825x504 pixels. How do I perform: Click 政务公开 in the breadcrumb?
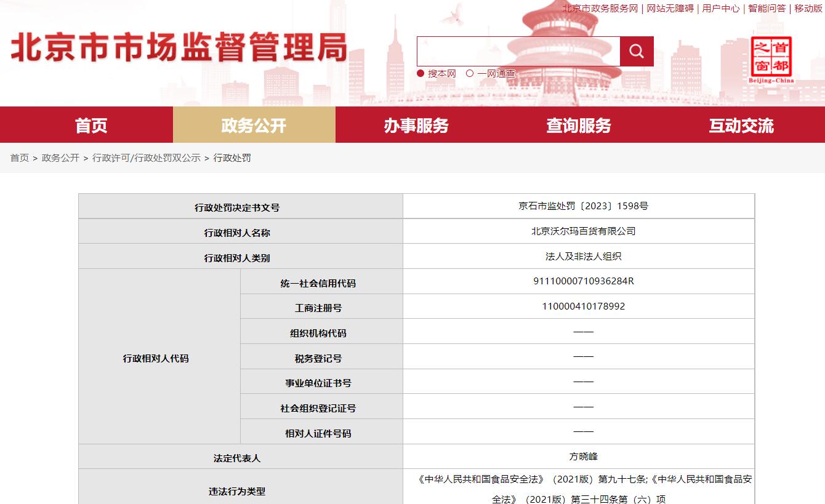pyautogui.click(x=60, y=158)
